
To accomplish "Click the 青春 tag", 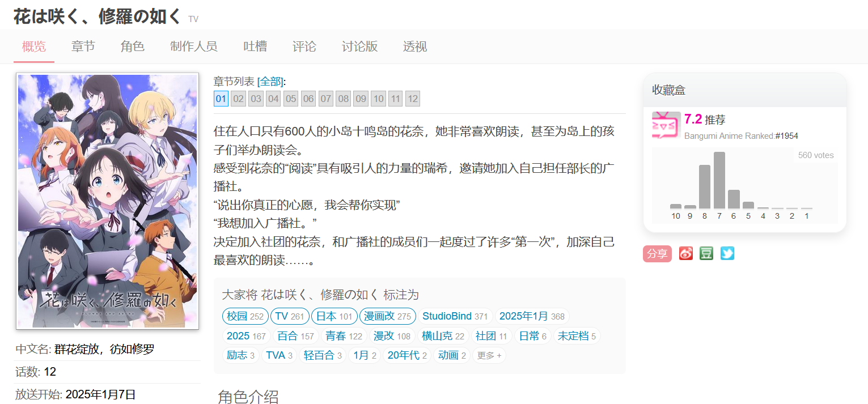I will click(344, 336).
